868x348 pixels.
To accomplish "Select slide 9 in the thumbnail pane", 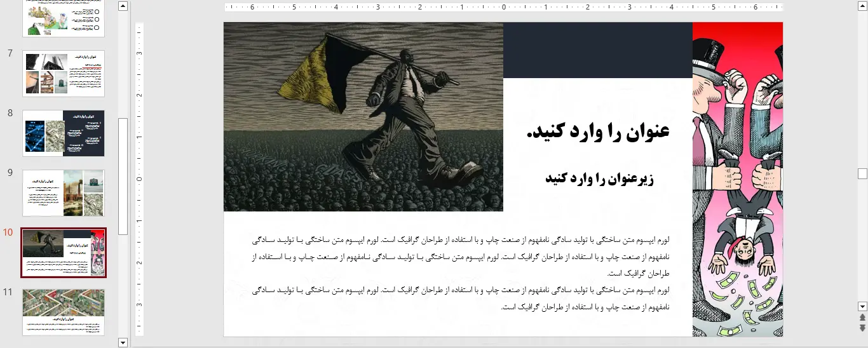I will click(64, 192).
